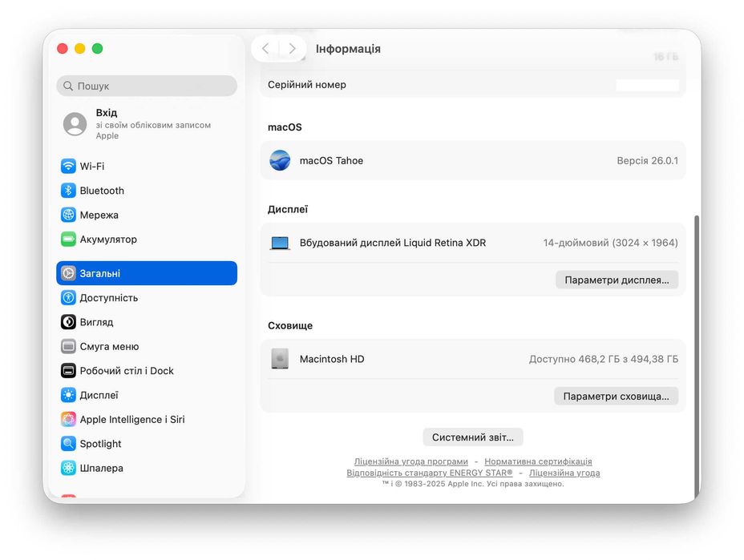Click the Інформація title
Image resolution: width=744 pixels, height=560 pixels.
click(x=348, y=48)
